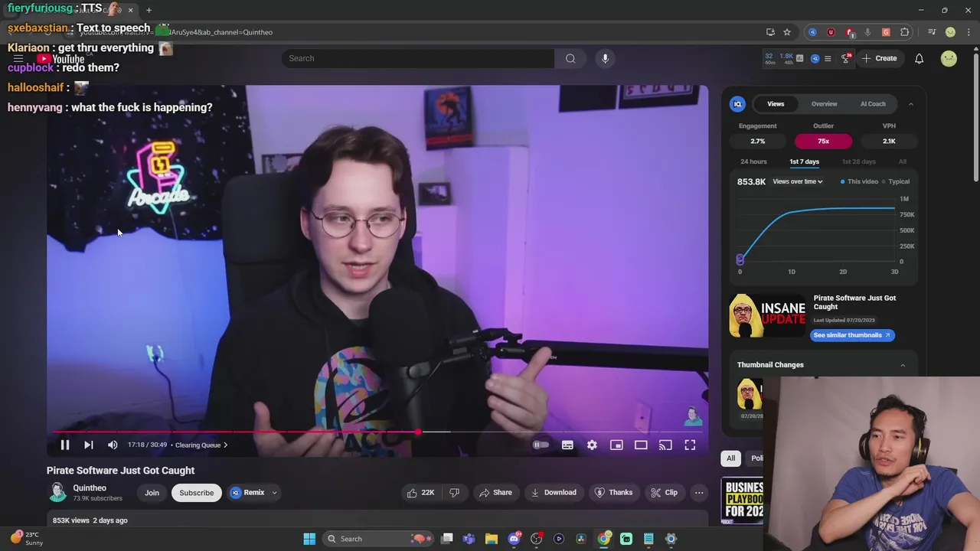Screen dimensions: 980x551
Task: Click the Download button
Action: click(x=553, y=493)
